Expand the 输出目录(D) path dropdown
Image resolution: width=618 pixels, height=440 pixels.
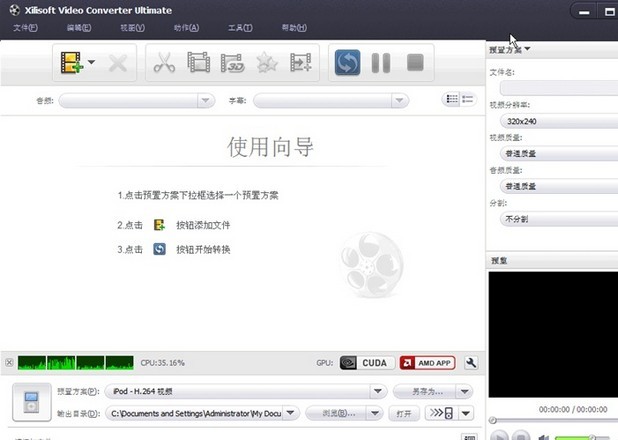click(290, 413)
